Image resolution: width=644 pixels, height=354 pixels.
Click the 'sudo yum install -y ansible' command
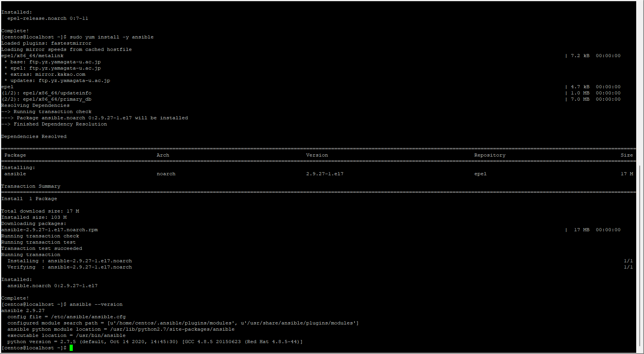click(112, 37)
